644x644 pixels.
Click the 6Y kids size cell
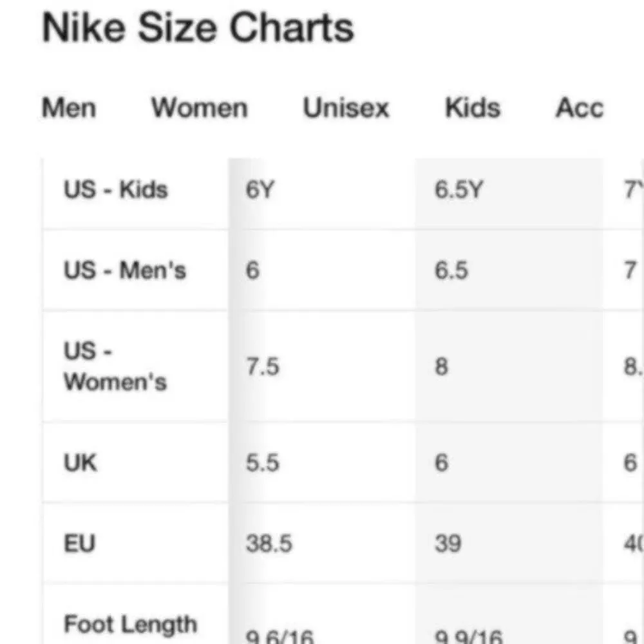click(x=260, y=189)
